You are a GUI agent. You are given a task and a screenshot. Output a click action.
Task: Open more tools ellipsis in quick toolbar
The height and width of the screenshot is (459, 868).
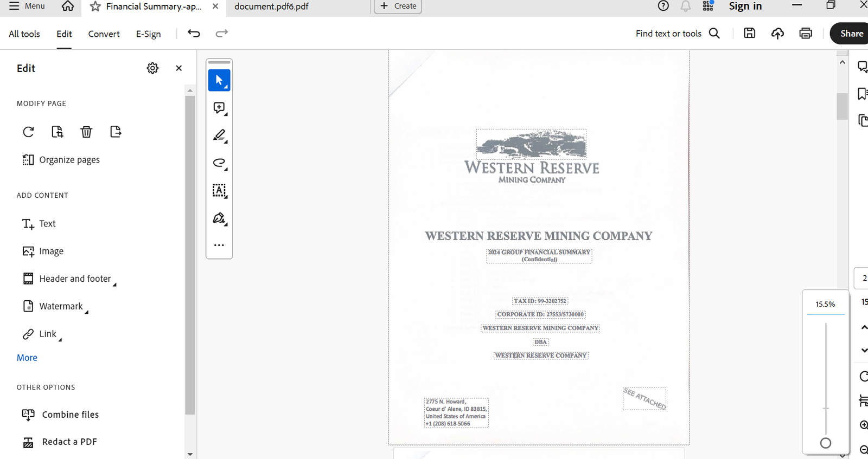(219, 245)
